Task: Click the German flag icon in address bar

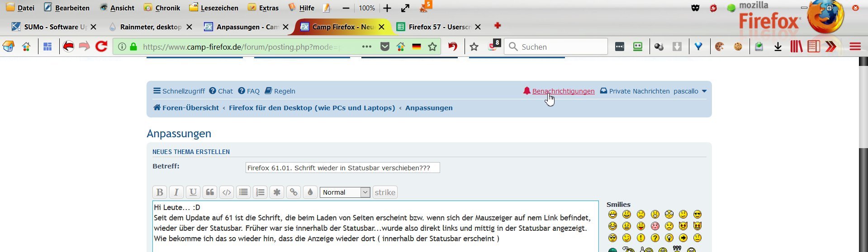Action: coord(417,47)
